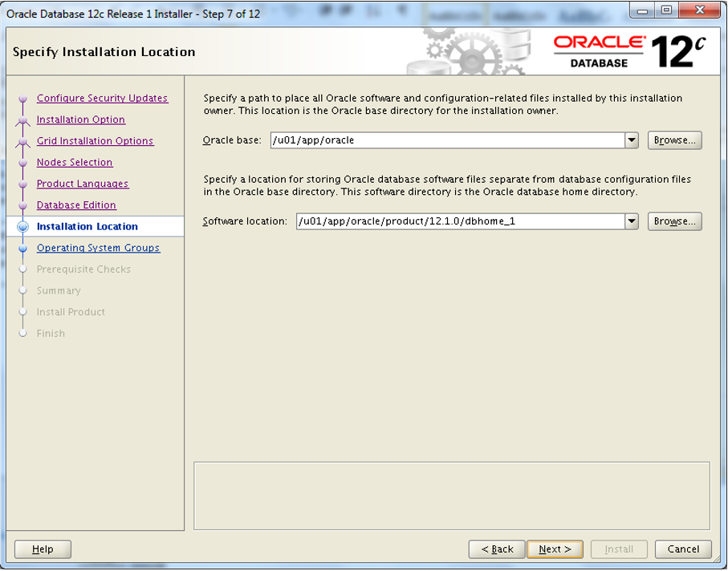Go to the Database Edition step
728x571 pixels.
pyautogui.click(x=76, y=205)
